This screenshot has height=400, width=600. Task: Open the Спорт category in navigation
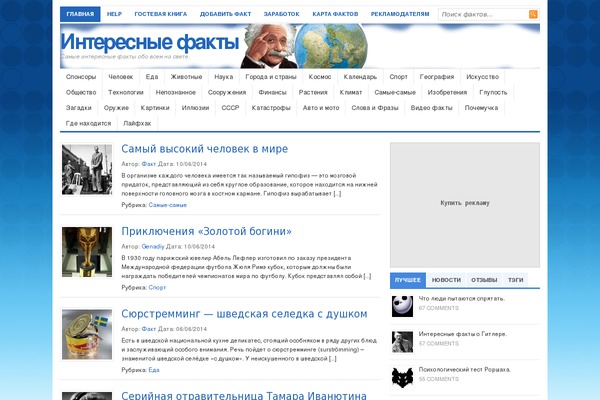(x=398, y=77)
